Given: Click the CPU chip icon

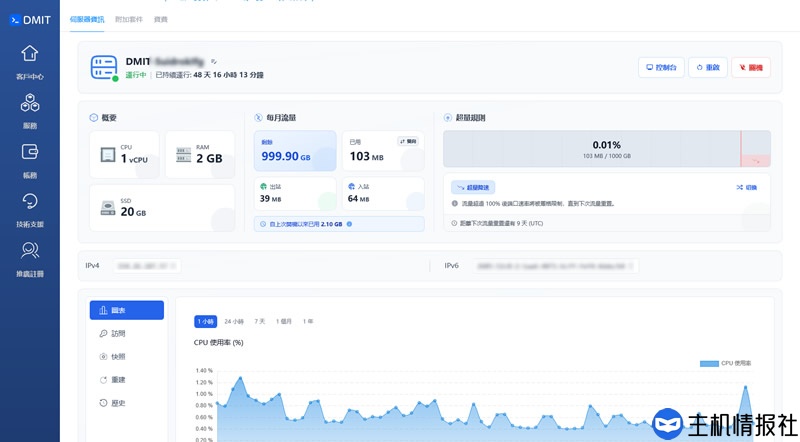Looking at the screenshot, I should point(108,155).
